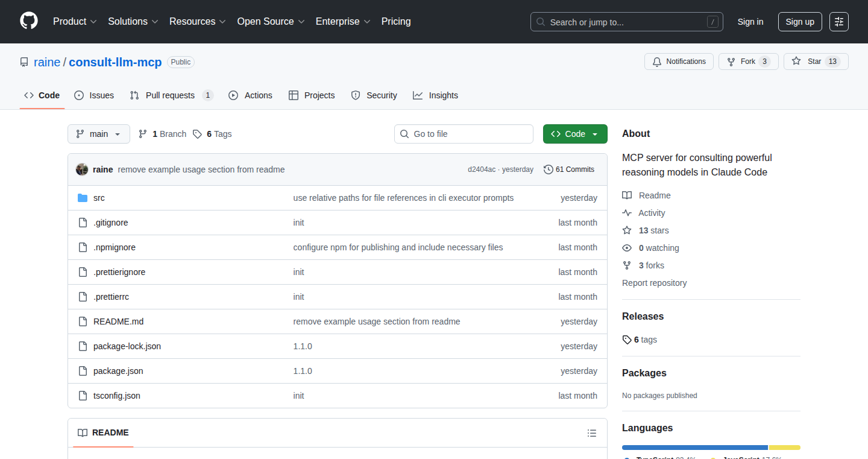This screenshot has height=459, width=868.
Task: Open the README outline icon
Action: coord(592,433)
